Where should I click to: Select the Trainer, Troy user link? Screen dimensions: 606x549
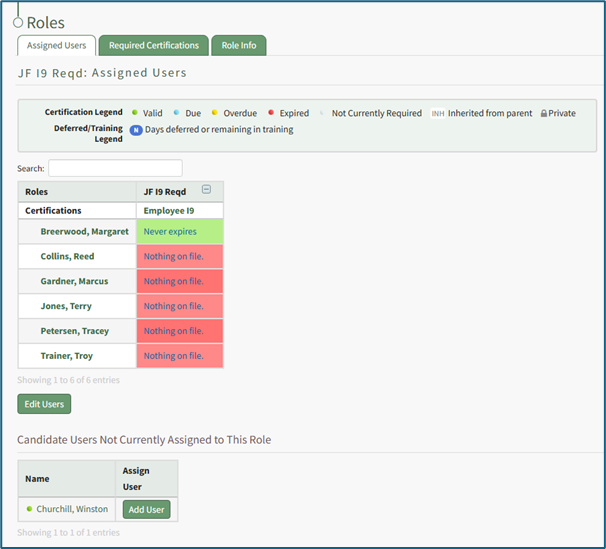(67, 356)
